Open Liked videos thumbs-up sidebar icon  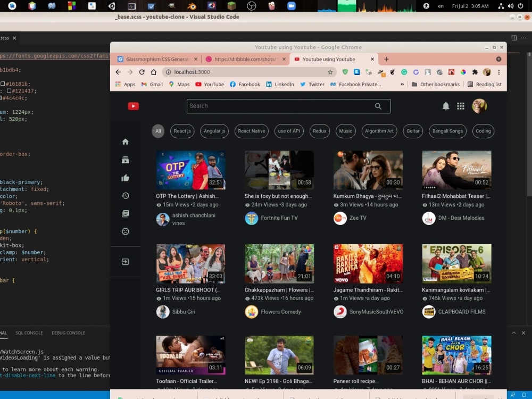(x=125, y=178)
